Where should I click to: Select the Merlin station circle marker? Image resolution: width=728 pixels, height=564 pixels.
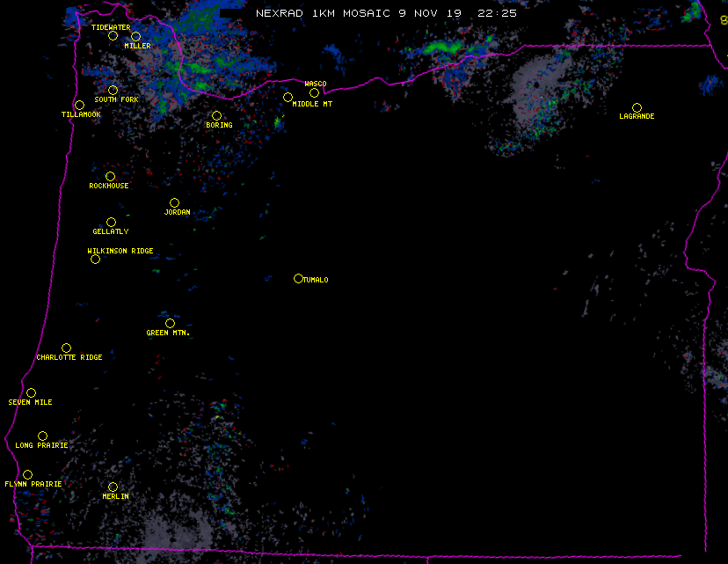coord(113,487)
